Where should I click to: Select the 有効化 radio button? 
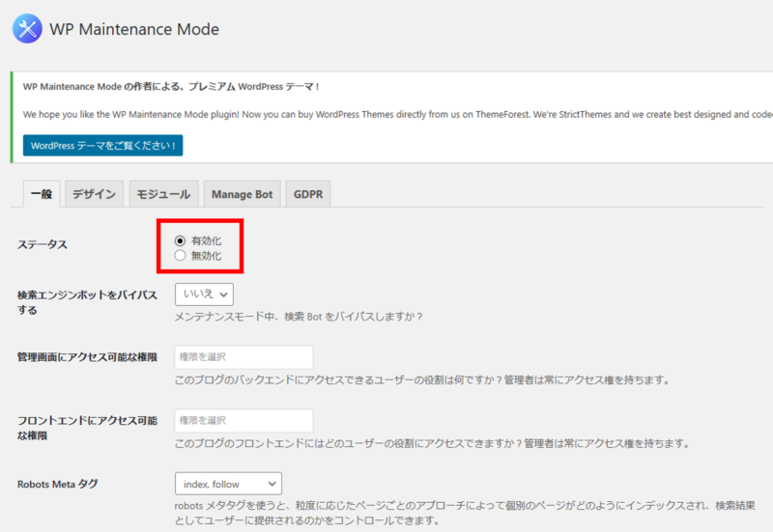180,240
